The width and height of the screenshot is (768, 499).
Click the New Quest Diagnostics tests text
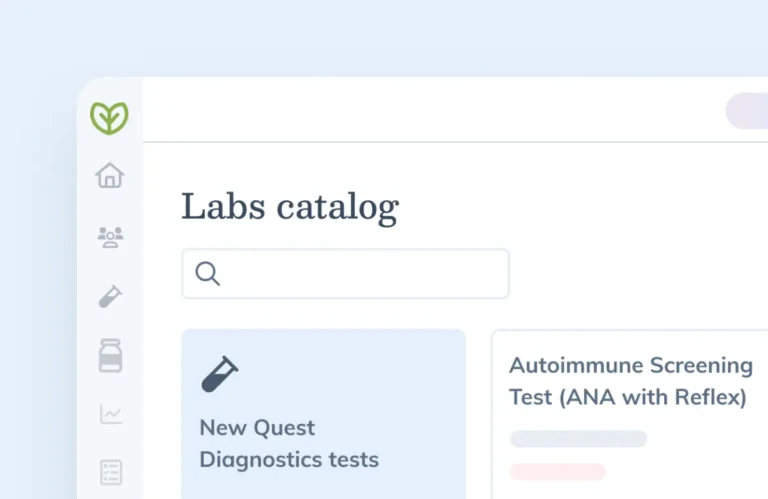tap(288, 444)
